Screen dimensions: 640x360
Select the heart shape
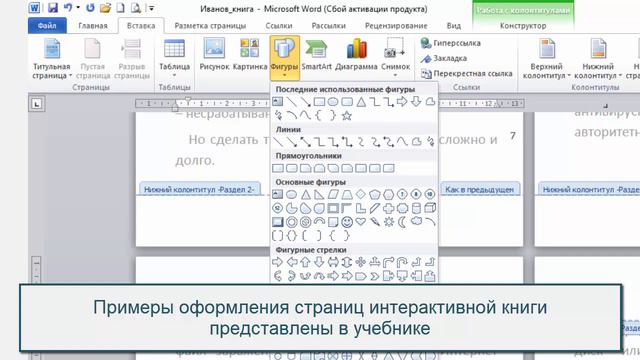[x=360, y=222]
